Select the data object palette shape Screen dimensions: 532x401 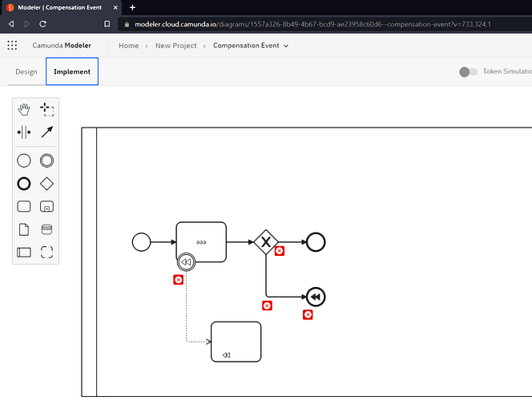(24, 229)
